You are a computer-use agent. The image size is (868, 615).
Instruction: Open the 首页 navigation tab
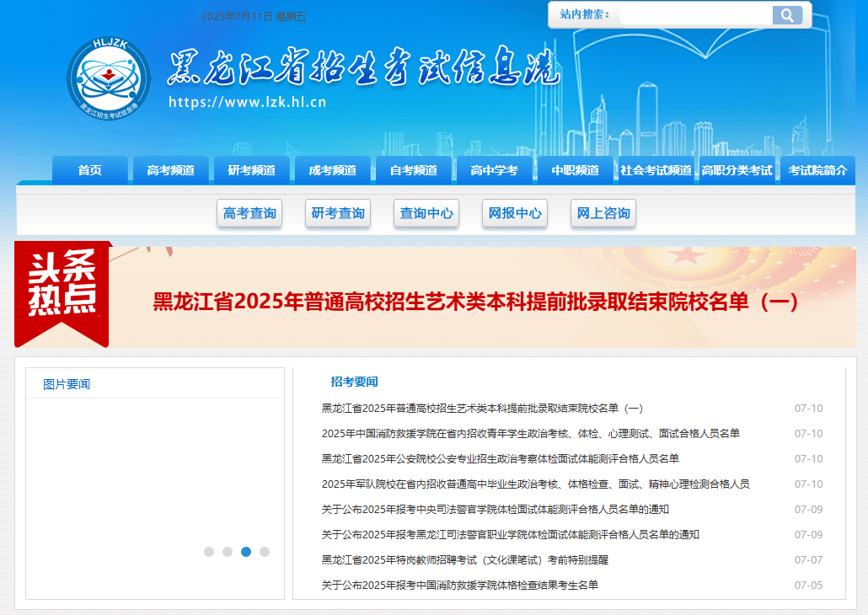click(x=90, y=170)
